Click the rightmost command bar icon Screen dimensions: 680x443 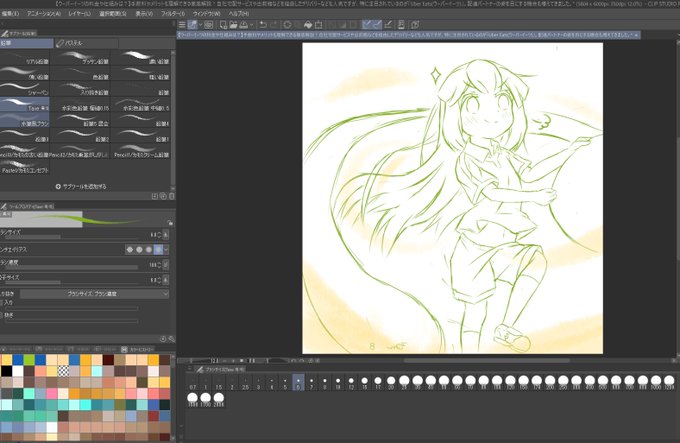click(415, 25)
